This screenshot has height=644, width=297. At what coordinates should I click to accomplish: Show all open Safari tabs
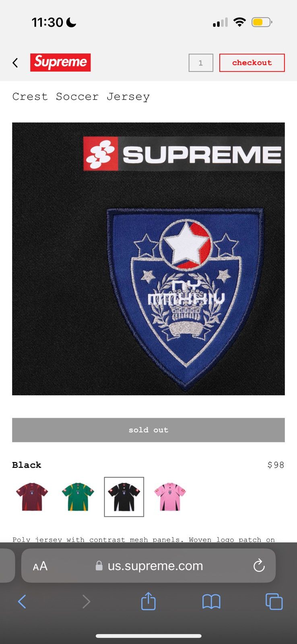[274, 602]
